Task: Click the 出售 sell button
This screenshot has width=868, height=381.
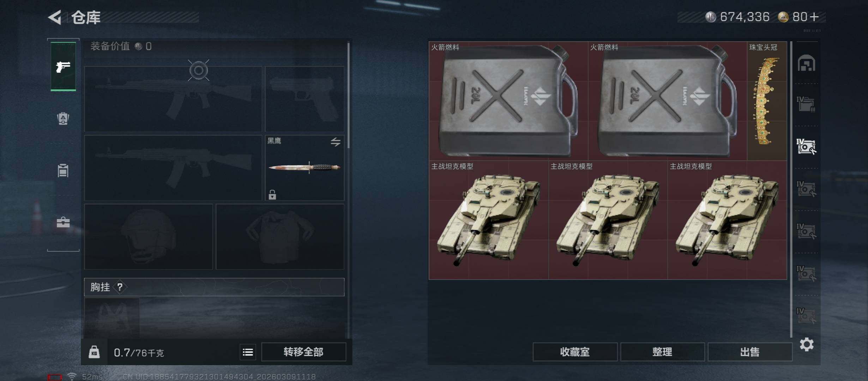Action: (750, 352)
